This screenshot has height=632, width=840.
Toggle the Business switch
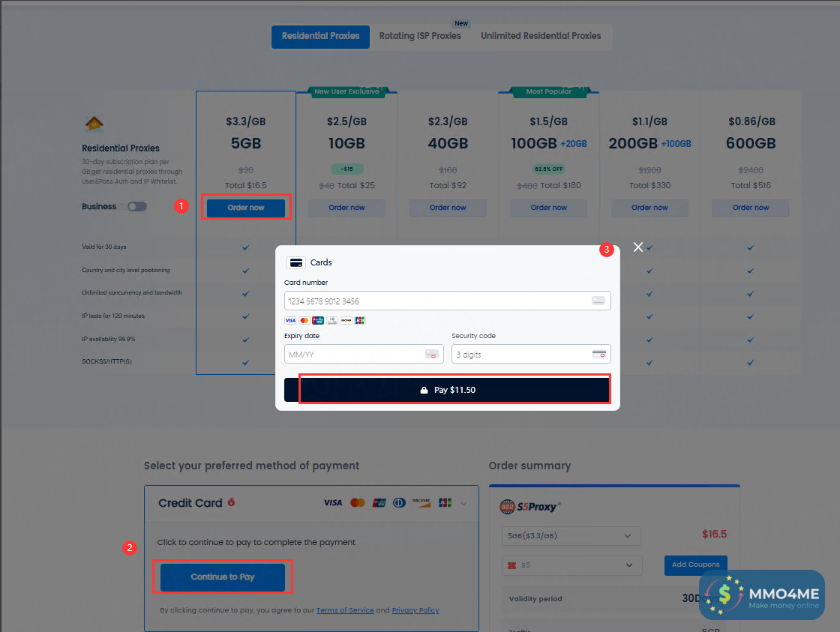click(x=137, y=207)
